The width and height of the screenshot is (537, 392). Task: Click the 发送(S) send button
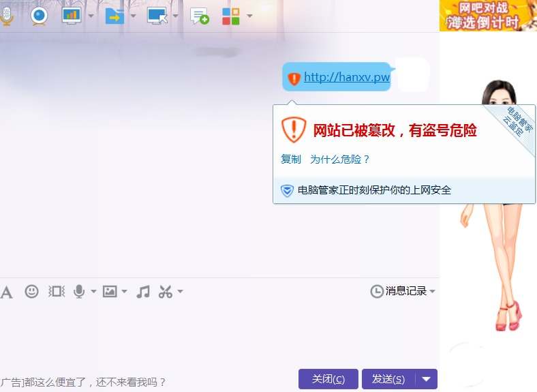[388, 379]
